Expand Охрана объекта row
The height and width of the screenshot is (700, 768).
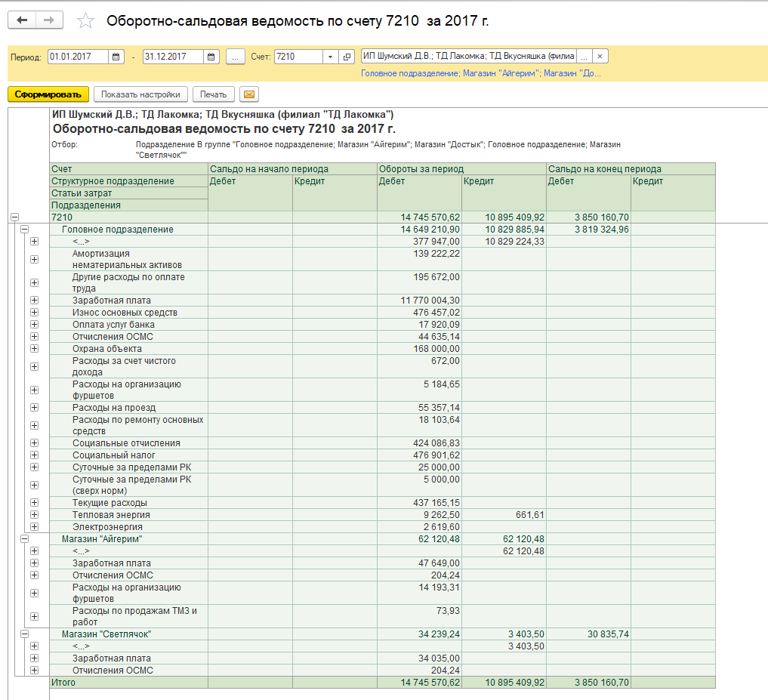[34, 348]
